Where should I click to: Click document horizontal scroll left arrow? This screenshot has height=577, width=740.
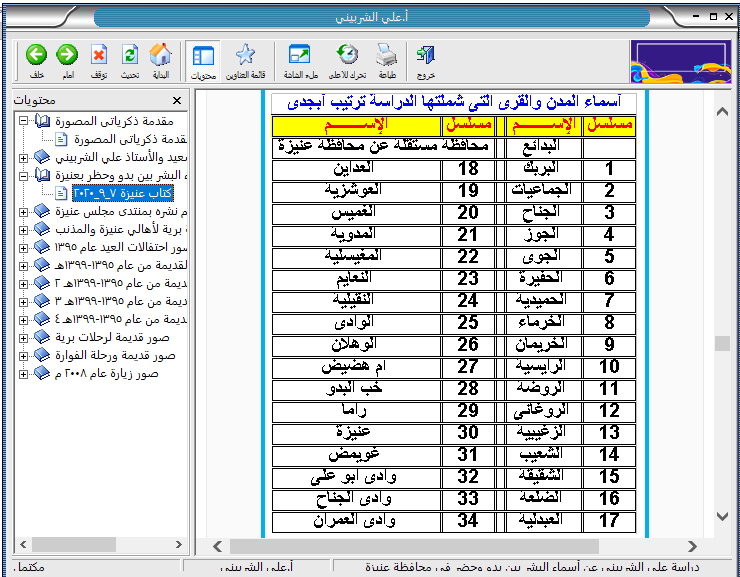pyautogui.click(x=217, y=546)
